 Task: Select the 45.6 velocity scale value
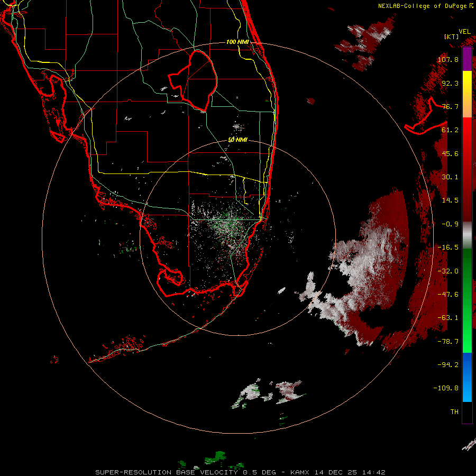point(450,153)
